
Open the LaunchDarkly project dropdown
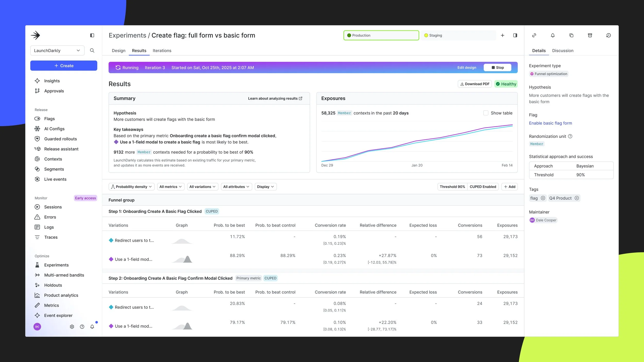(x=57, y=50)
